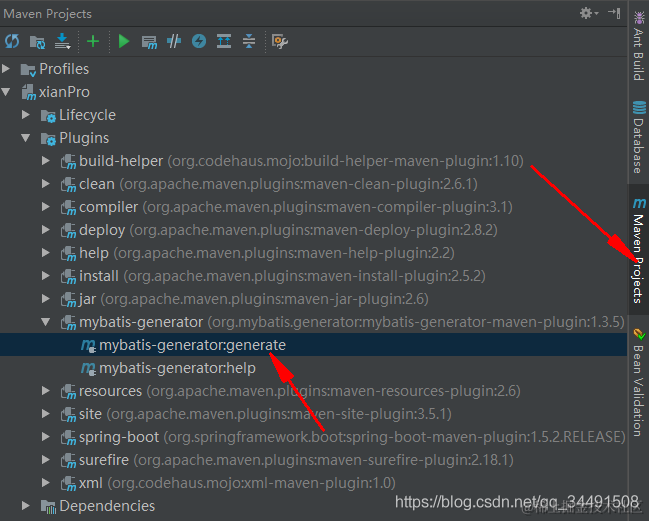Select the xml plugin row
Screen dimensions: 649x521
(313, 483)
